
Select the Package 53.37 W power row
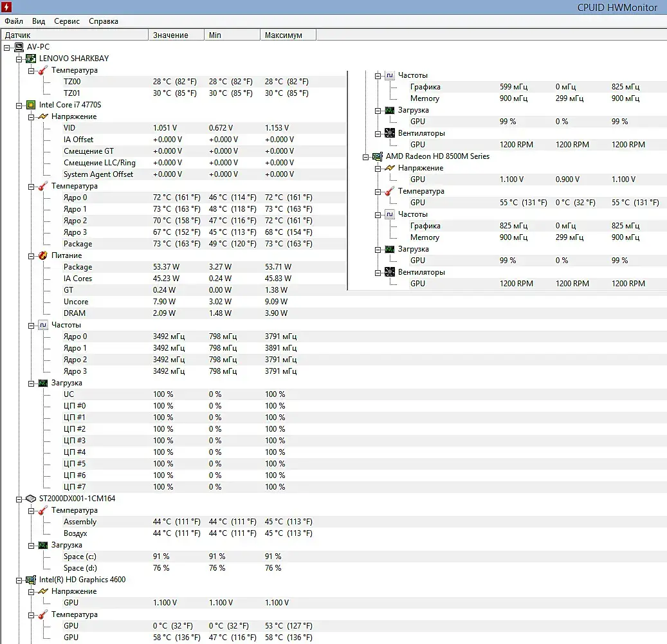(204, 267)
